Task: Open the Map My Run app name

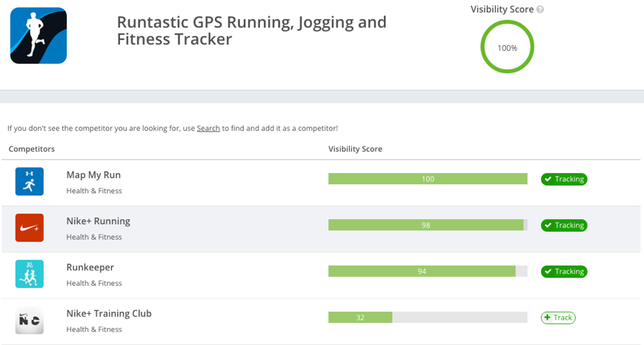Action: (x=93, y=175)
